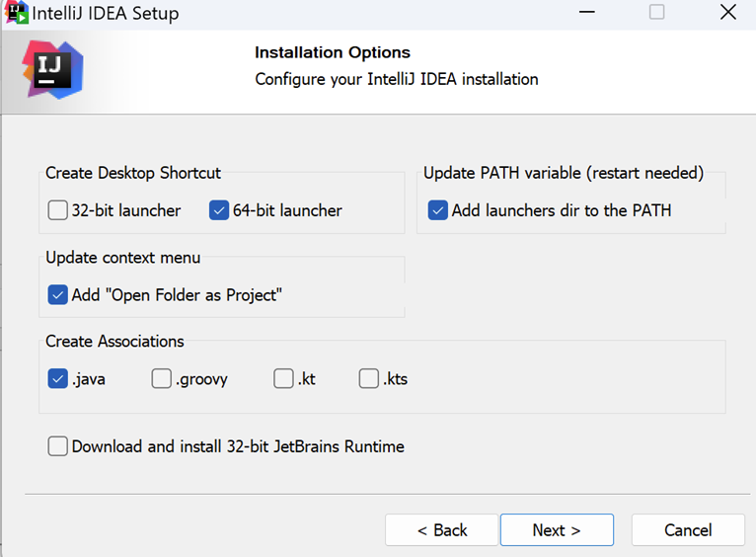
Task: Close the IntelliJ IDEA Setup window
Action: point(728,12)
